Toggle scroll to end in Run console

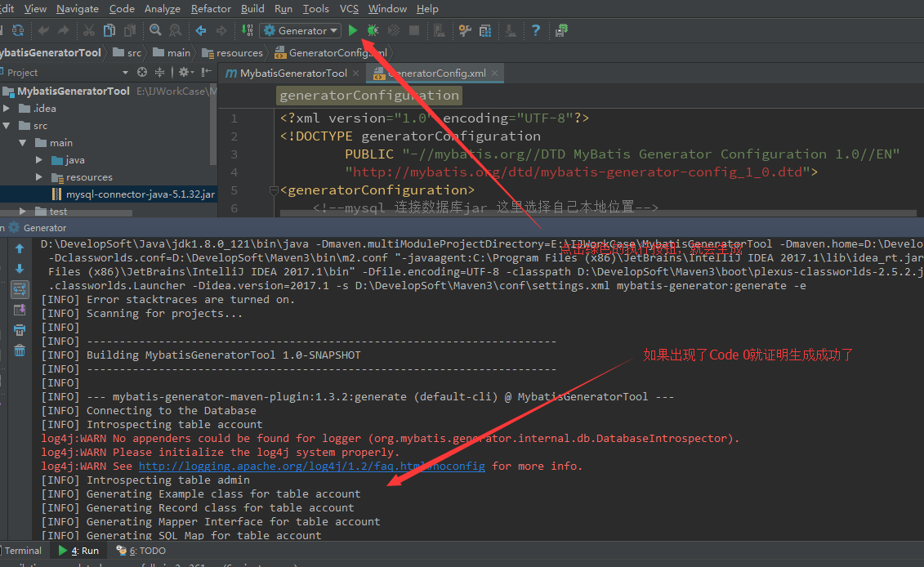coord(20,310)
